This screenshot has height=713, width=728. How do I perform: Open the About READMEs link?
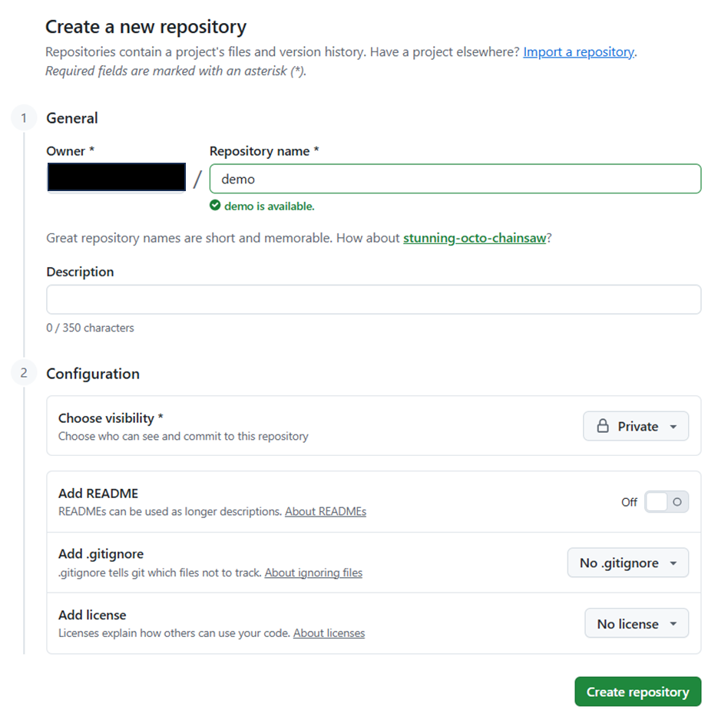tap(326, 511)
